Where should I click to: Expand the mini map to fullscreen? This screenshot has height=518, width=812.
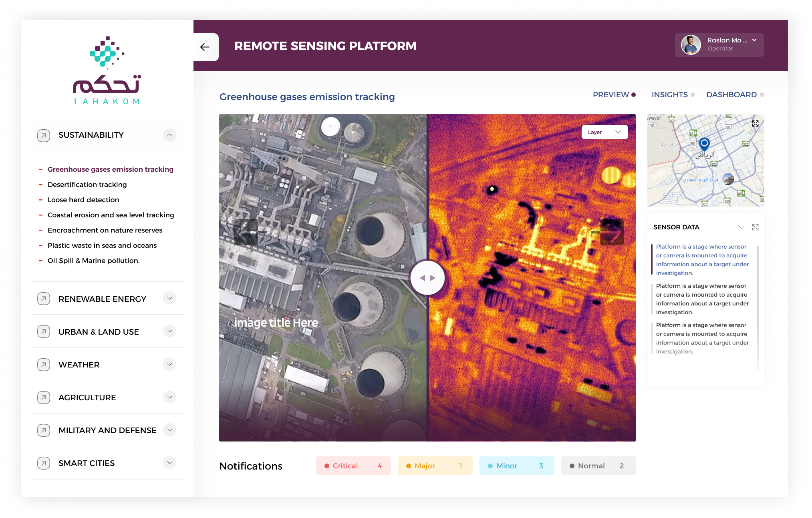(x=755, y=124)
